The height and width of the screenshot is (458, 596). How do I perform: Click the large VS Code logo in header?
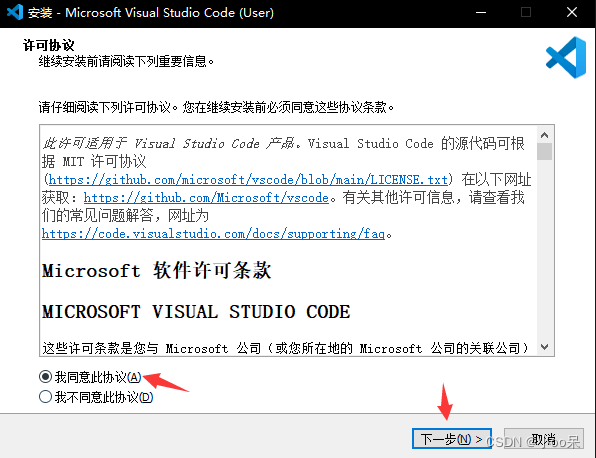pos(566,57)
